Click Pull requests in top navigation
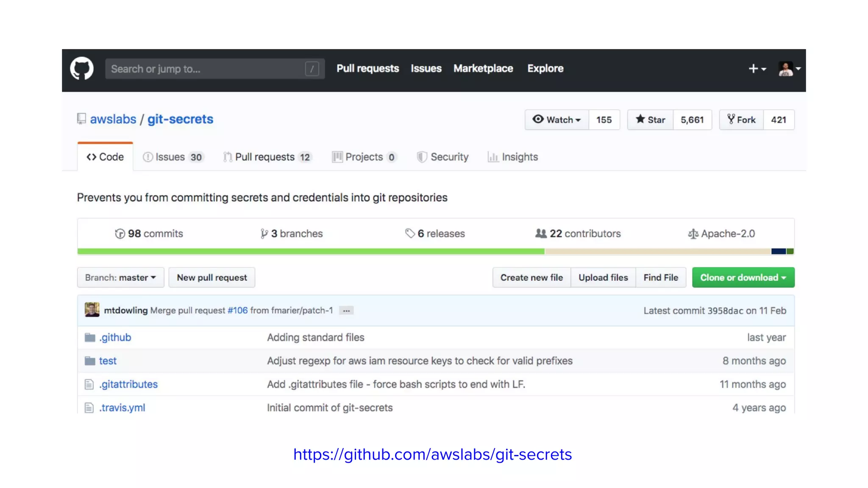 pos(368,69)
